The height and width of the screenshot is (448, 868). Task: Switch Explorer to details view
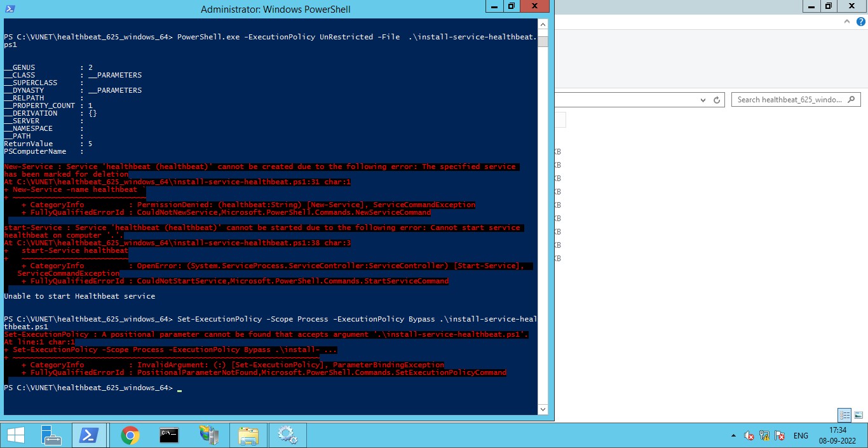[844, 415]
